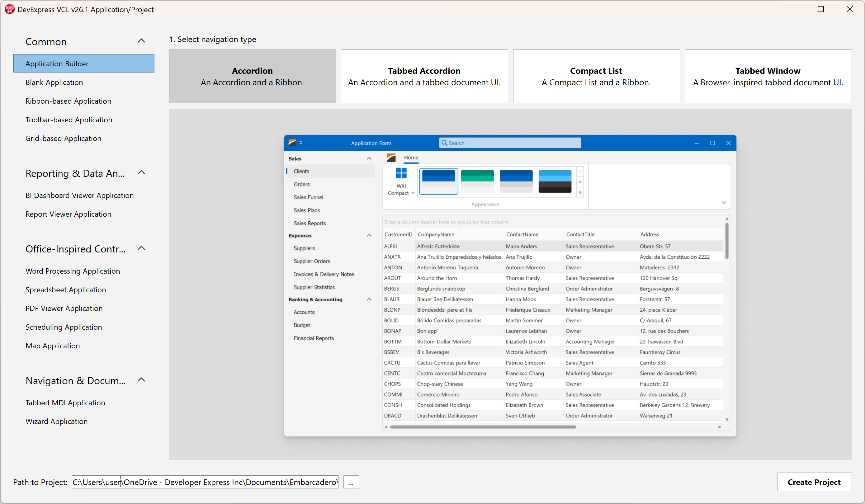This screenshot has height=504, width=865.
Task: Select Spreadsheet Application
Action: (84, 290)
